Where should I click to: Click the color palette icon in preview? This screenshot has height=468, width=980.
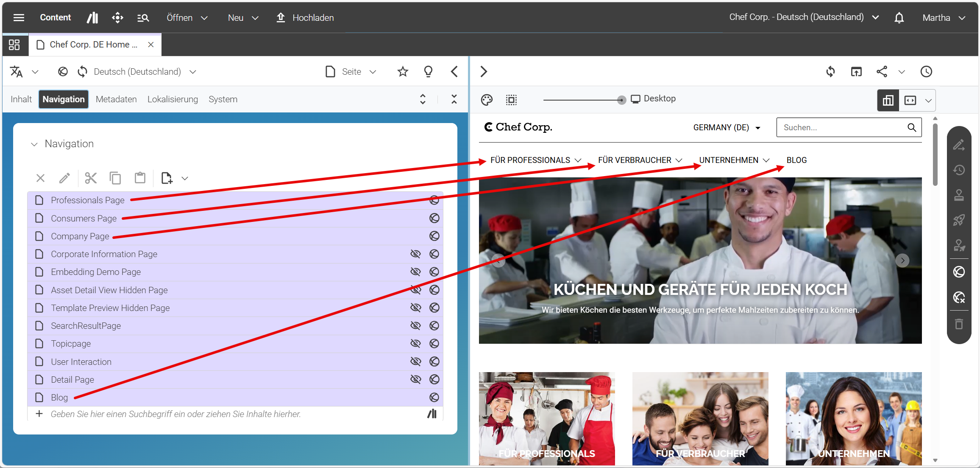click(487, 100)
